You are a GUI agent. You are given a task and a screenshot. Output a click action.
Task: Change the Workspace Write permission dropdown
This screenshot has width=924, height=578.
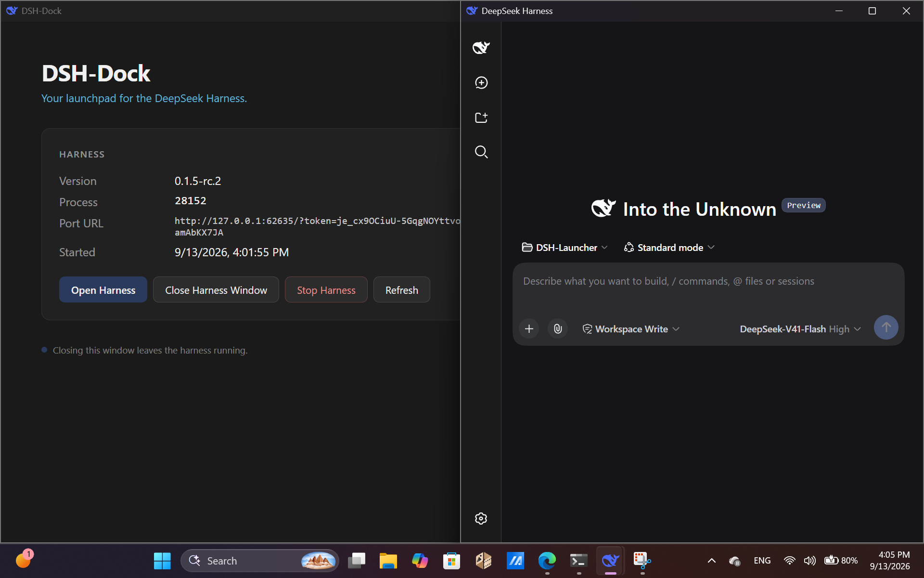(631, 329)
